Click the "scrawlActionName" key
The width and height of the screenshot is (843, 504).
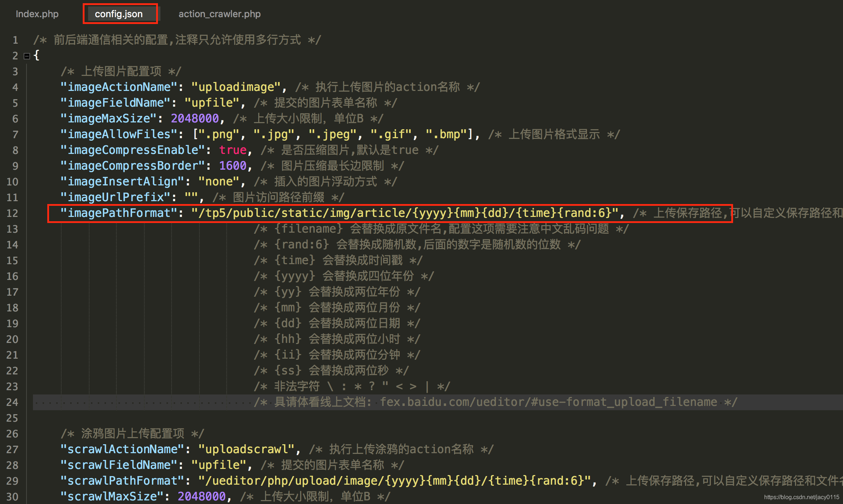click(122, 449)
